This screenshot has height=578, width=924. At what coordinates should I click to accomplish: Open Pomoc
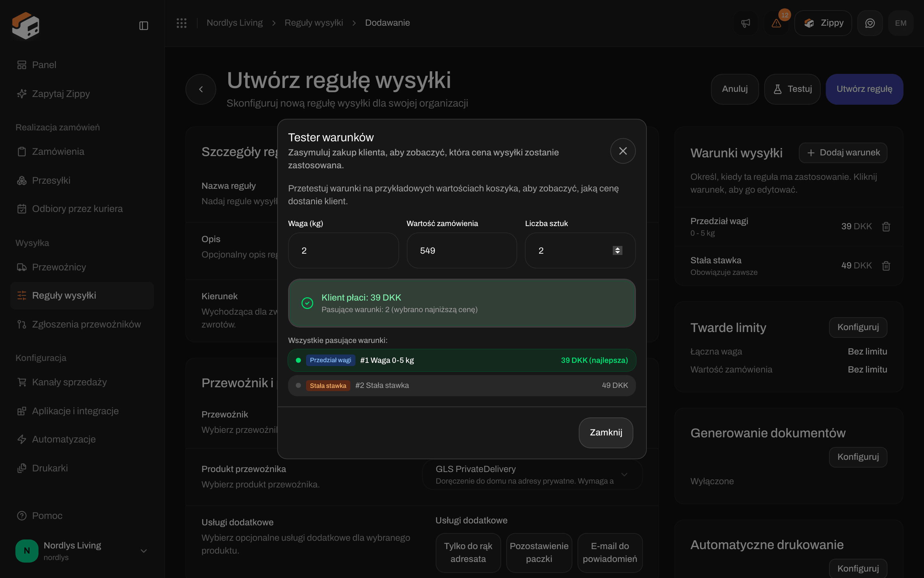[x=82, y=516]
